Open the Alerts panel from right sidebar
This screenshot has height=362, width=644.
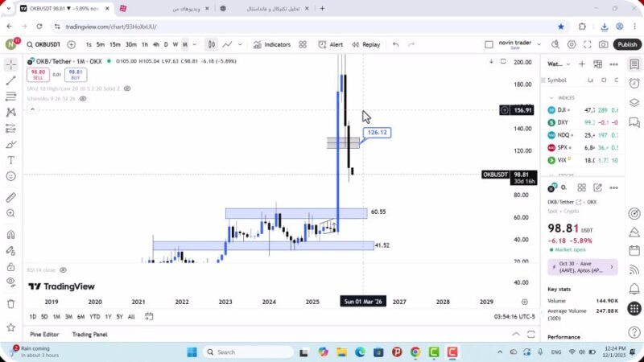tap(634, 82)
